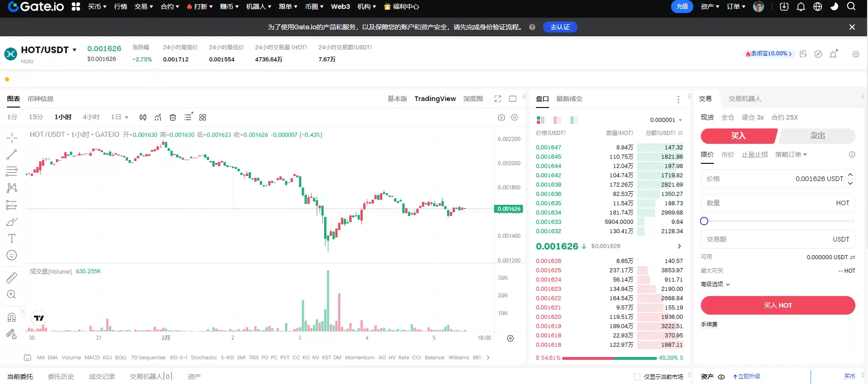Click the notification bell in header
This screenshot has height=384, width=868.
click(801, 7)
